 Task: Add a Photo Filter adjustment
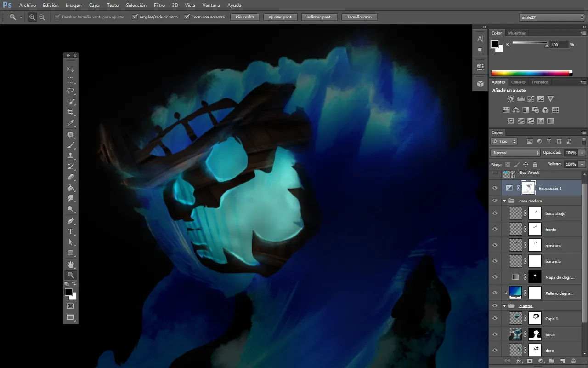(536, 110)
